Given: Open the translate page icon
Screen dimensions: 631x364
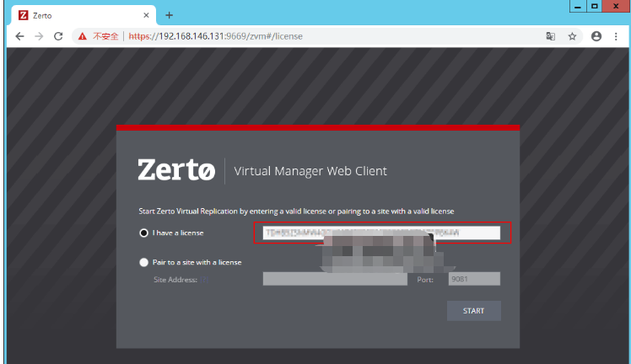Looking at the screenshot, I should click(x=551, y=36).
